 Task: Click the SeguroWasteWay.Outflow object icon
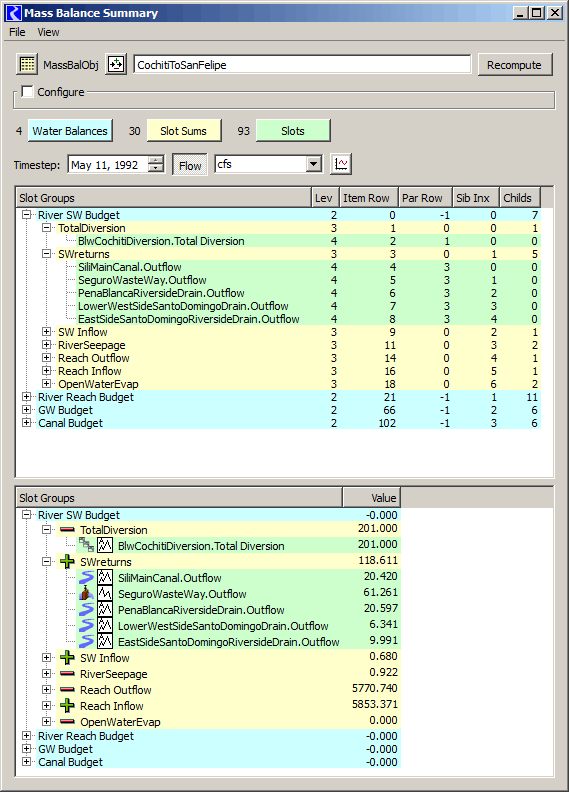click(x=87, y=593)
